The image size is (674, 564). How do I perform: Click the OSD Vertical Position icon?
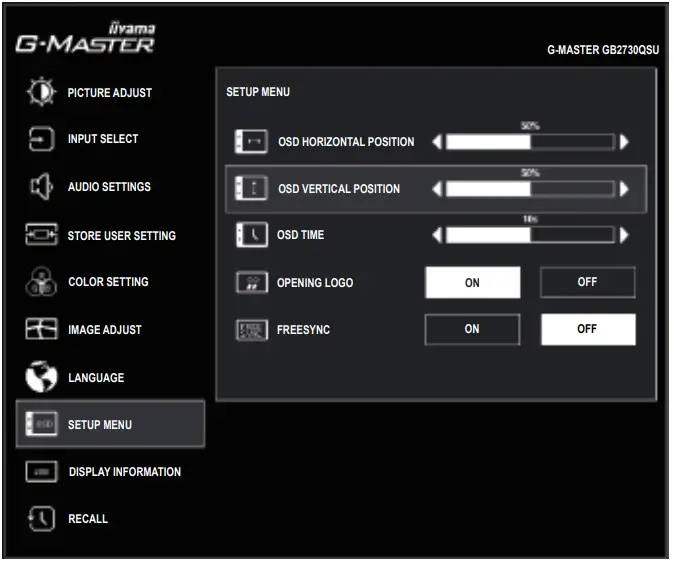[x=251, y=188]
